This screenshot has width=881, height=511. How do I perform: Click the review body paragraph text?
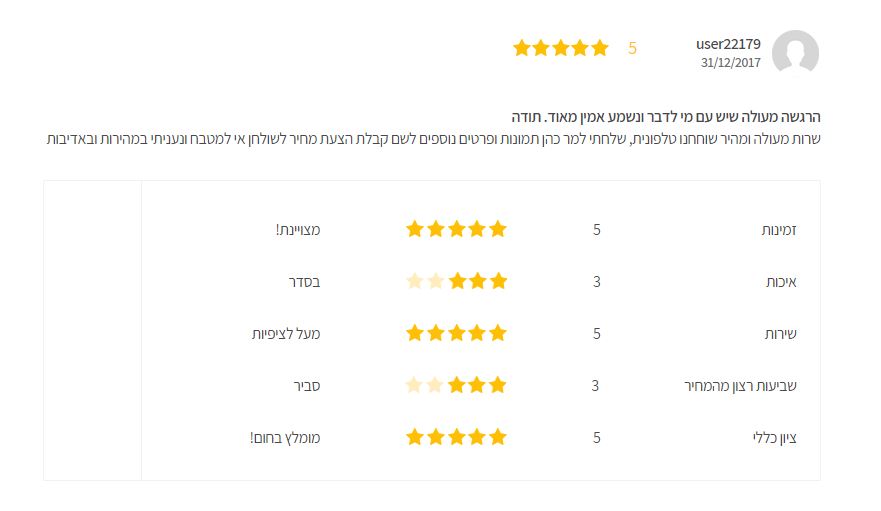coord(433,139)
